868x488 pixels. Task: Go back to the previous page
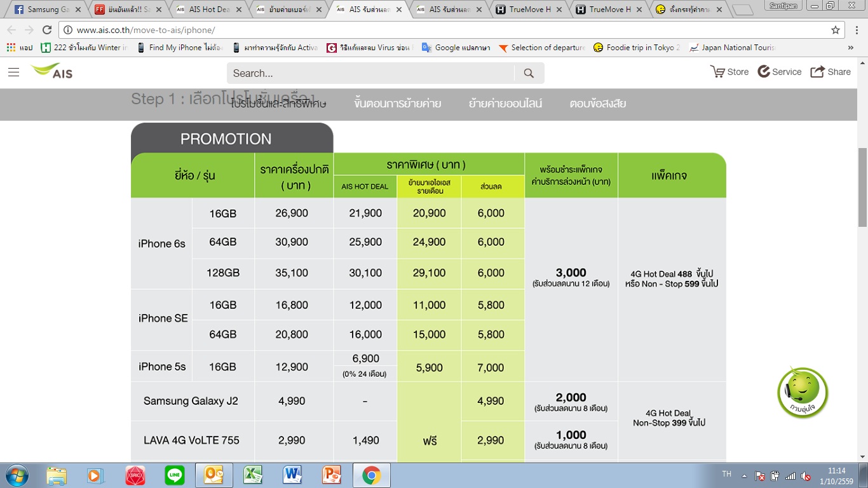coord(11,30)
